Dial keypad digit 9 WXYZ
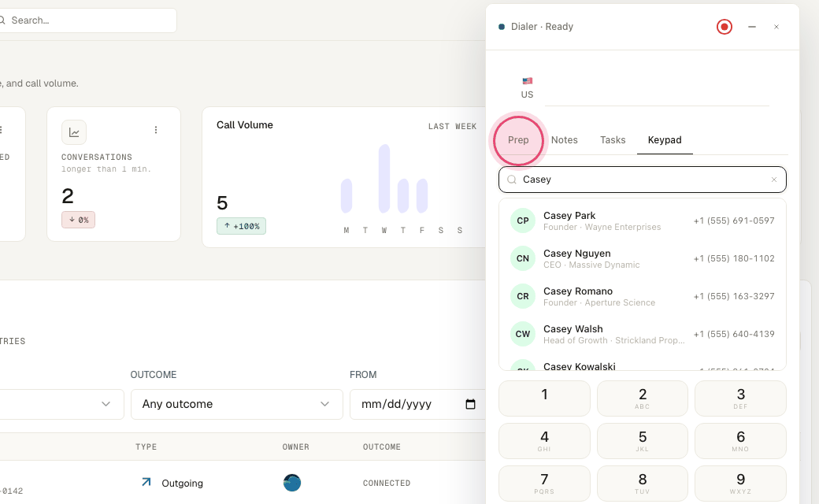 tap(740, 484)
